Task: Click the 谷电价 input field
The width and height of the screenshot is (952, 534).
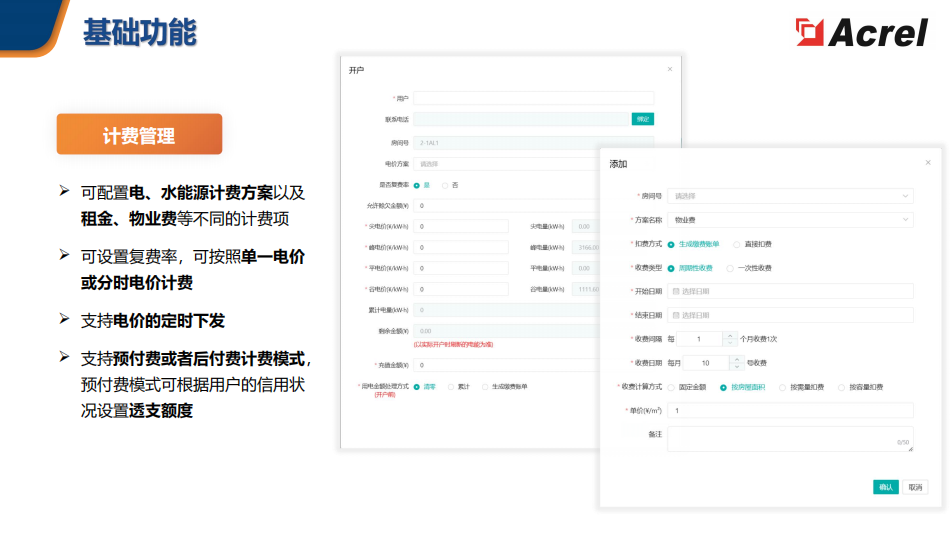Action: [x=461, y=289]
